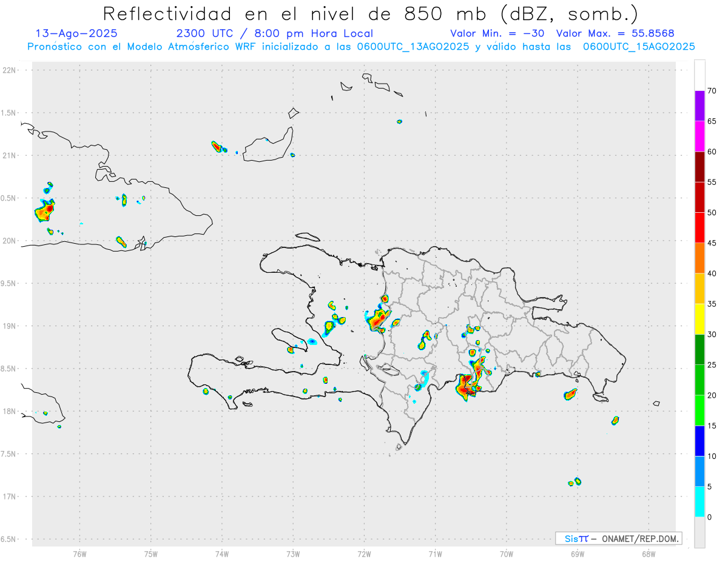Select the bright red 45–50 dBZ swatch
The width and height of the screenshot is (728, 562).
point(699,228)
